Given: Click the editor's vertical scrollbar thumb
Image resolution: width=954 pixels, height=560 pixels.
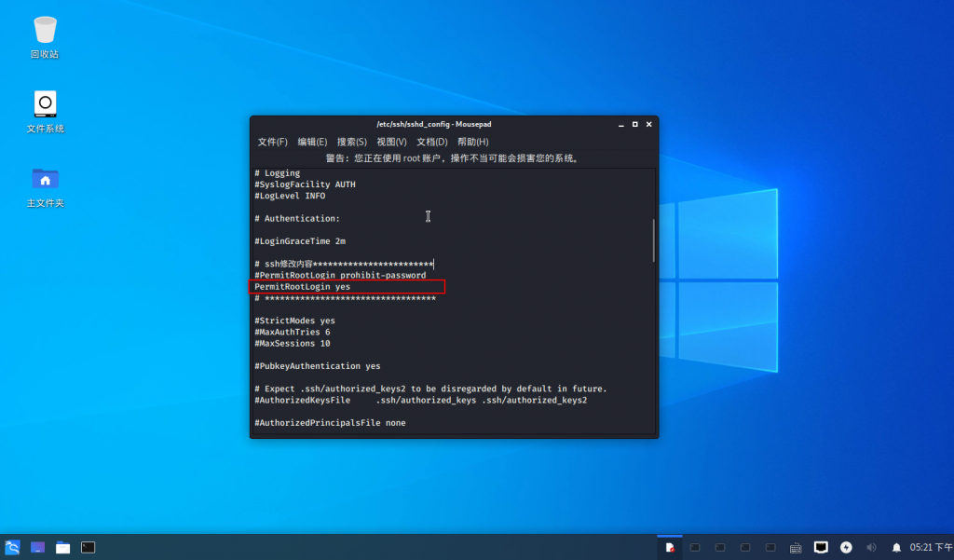Looking at the screenshot, I should click(x=654, y=240).
